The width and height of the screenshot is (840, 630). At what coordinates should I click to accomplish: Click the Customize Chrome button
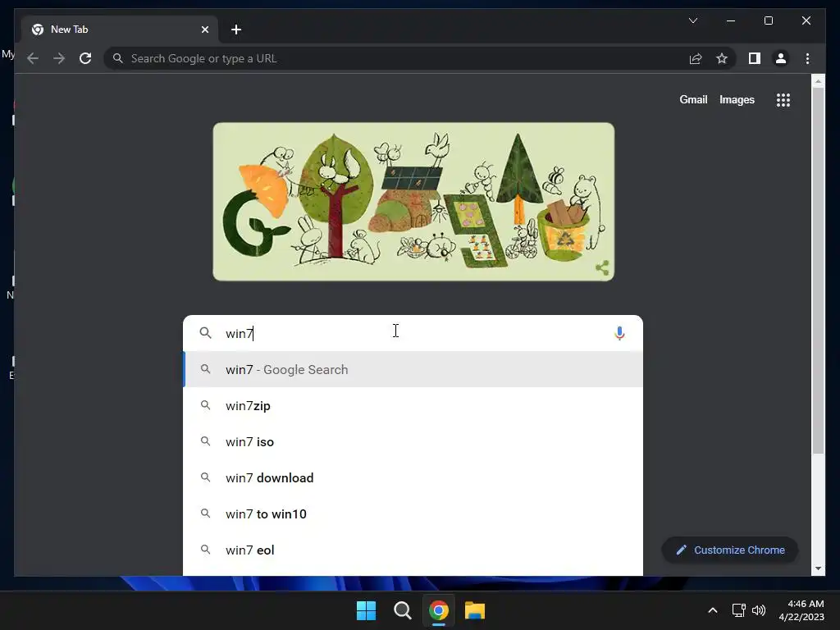[x=730, y=550]
